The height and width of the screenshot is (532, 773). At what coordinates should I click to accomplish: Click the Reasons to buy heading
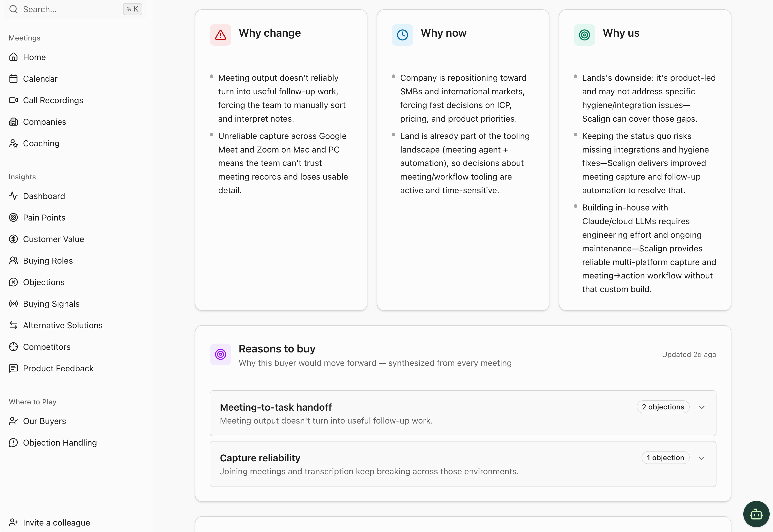tap(277, 349)
